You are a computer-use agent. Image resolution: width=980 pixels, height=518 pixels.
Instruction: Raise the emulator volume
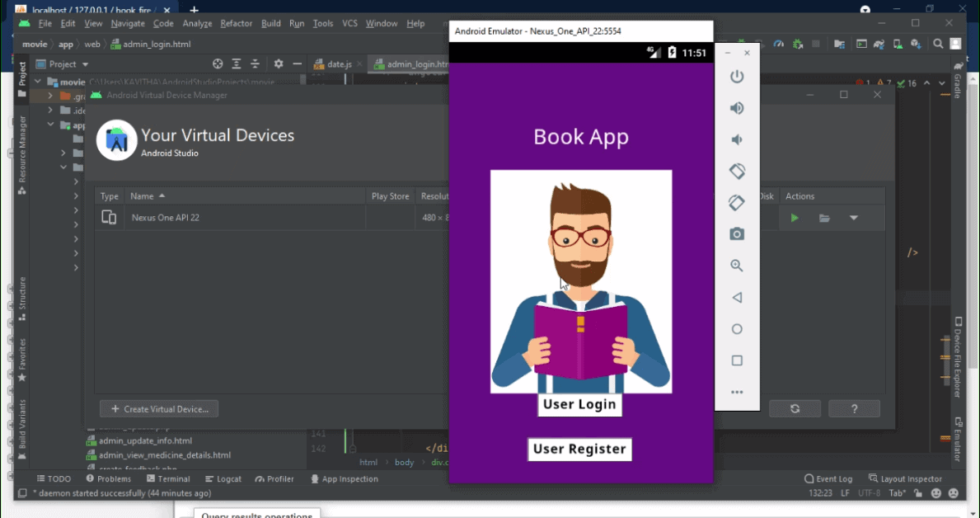[737, 109]
